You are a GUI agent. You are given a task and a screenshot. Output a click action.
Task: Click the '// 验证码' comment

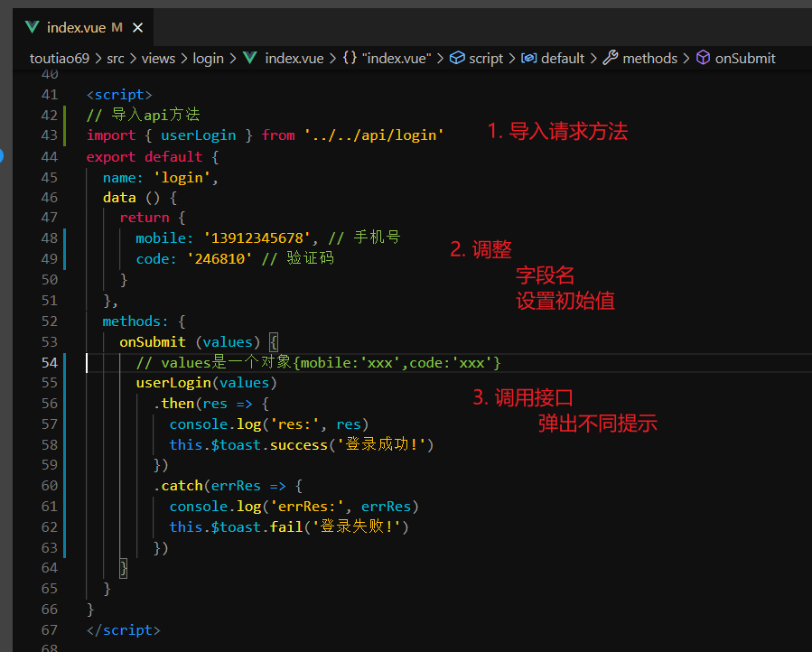(298, 258)
